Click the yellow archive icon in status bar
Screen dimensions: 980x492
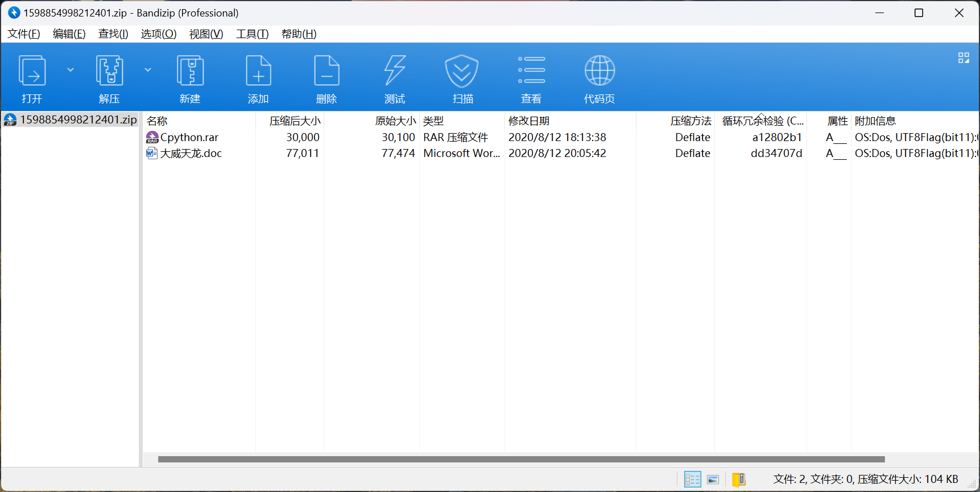click(x=739, y=479)
